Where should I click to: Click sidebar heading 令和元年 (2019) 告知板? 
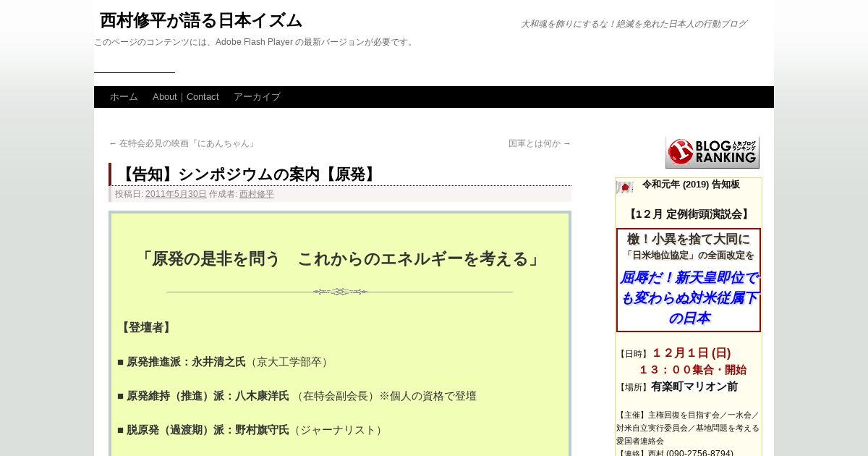(x=691, y=185)
